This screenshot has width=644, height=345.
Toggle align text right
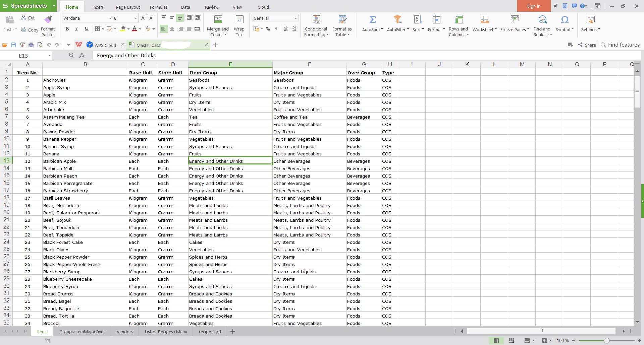[180, 29]
